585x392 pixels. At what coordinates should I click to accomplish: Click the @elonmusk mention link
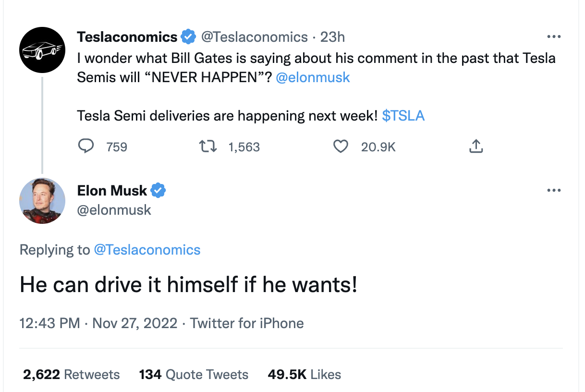coord(313,77)
